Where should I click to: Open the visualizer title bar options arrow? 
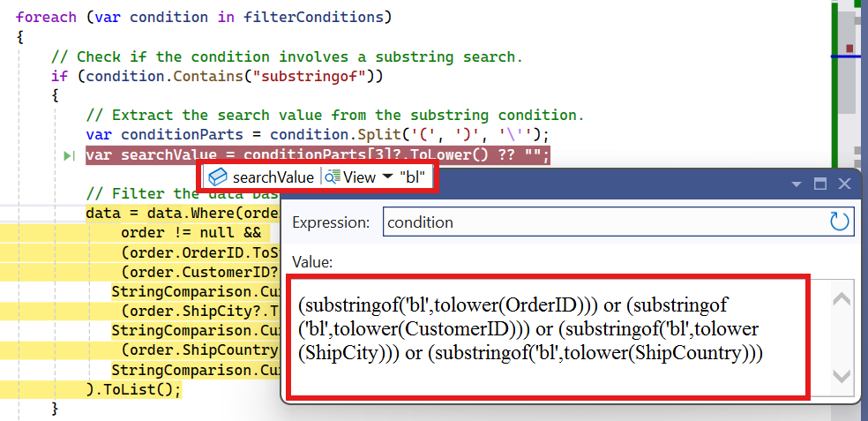click(796, 184)
